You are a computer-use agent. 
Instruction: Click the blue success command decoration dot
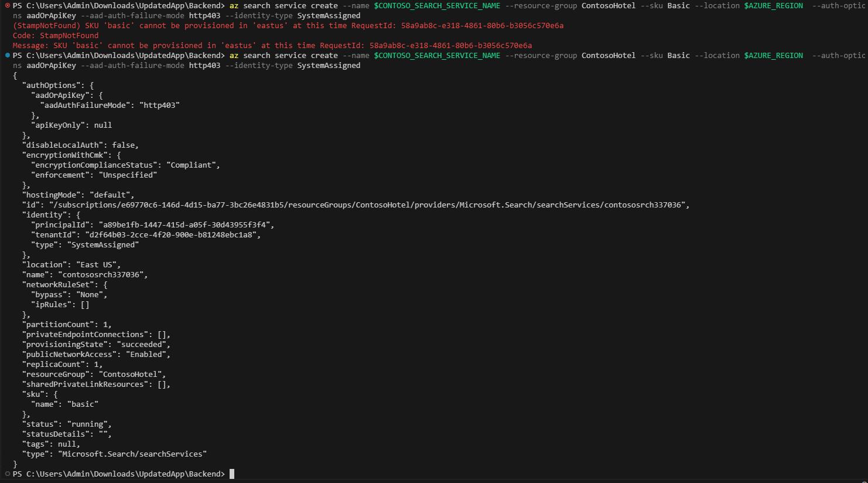pos(7,55)
